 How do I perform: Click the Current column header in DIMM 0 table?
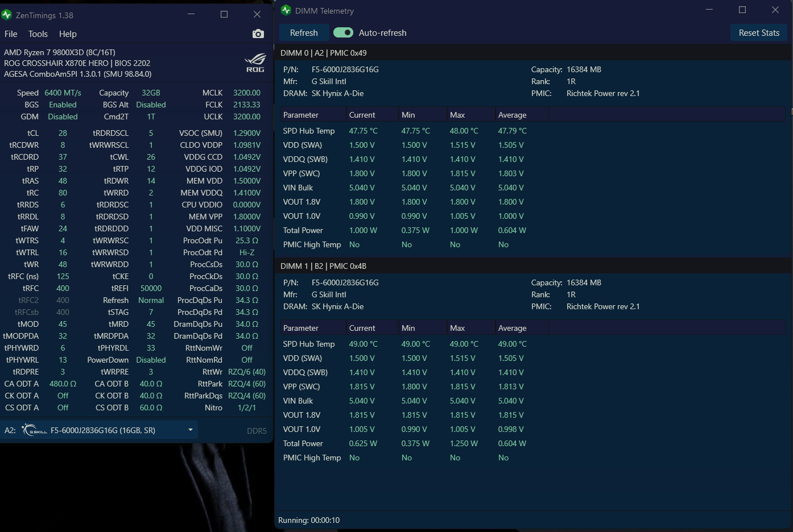(x=373, y=115)
